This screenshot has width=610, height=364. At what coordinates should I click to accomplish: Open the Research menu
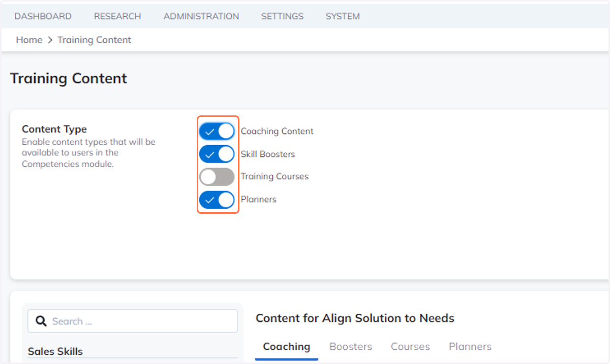[x=117, y=16]
